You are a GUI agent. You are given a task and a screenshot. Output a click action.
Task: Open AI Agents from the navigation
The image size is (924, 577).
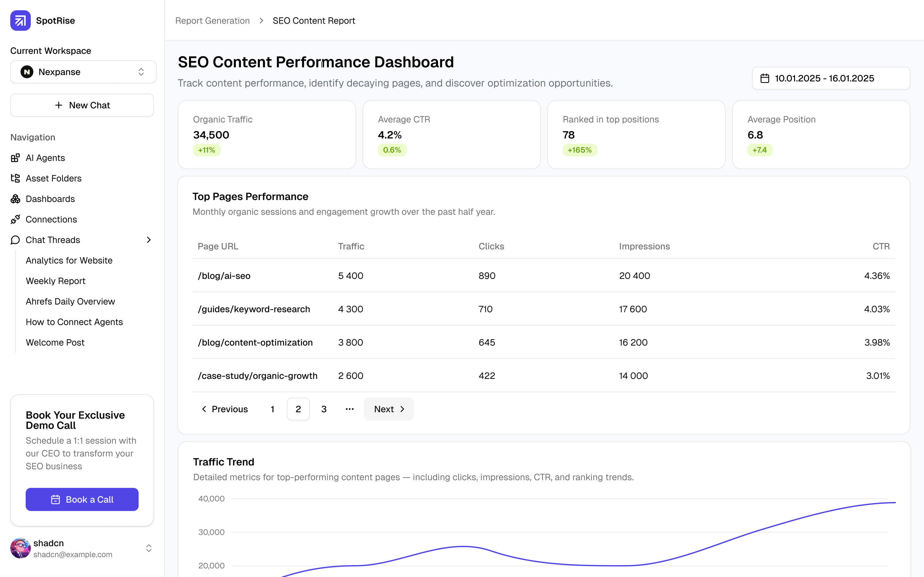click(45, 158)
